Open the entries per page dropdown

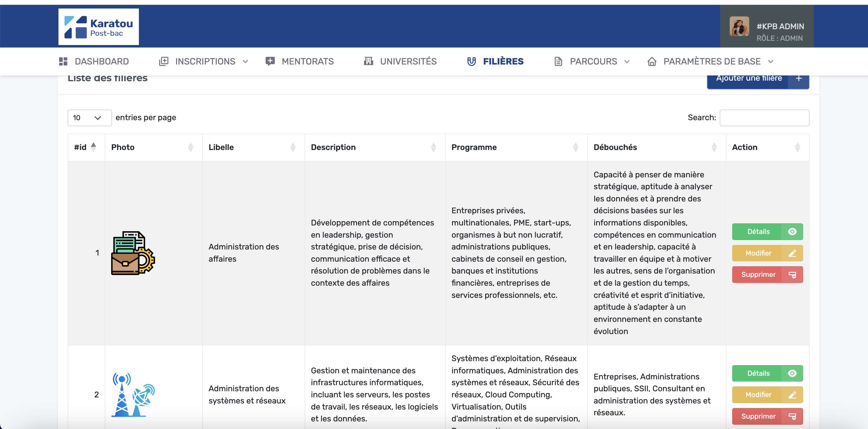click(90, 118)
